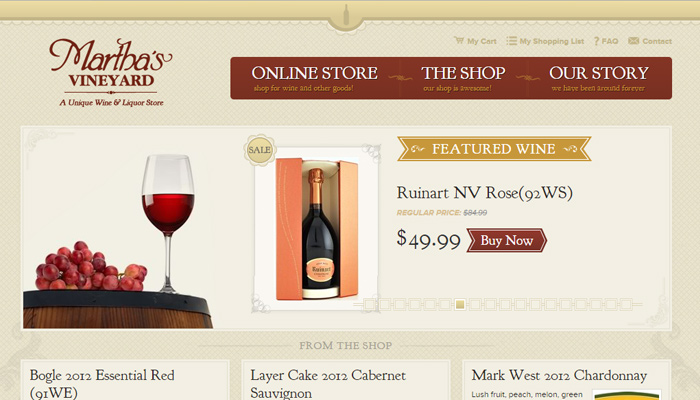
Task: Open the My Cart shopping cart icon
Action: [x=459, y=41]
